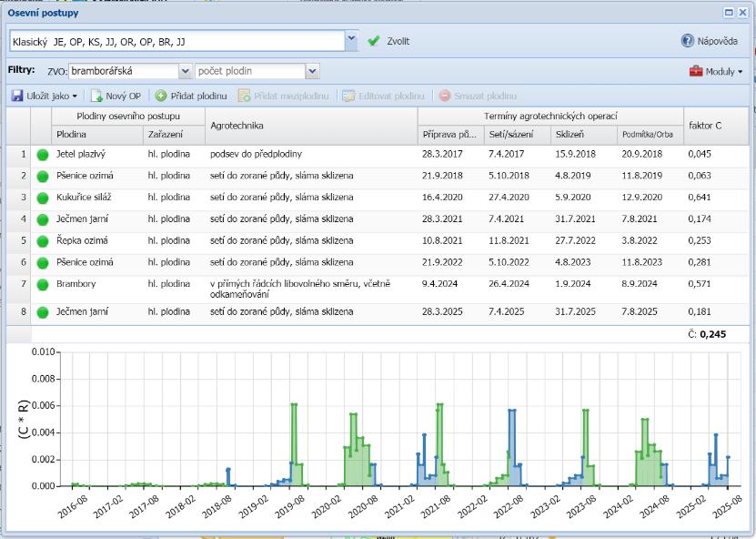Click the Přidat meziplodinu button
This screenshot has width=756, height=539.
tap(284, 96)
